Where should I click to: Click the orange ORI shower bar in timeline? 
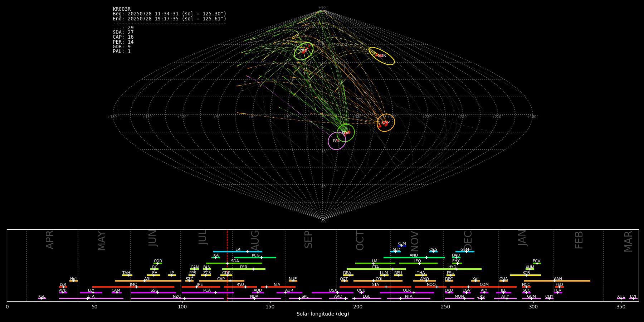(x=378, y=281)
